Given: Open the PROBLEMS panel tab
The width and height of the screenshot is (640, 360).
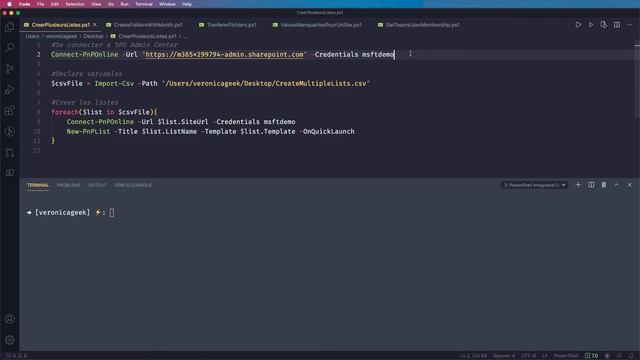Looking at the screenshot, I should click(x=69, y=185).
